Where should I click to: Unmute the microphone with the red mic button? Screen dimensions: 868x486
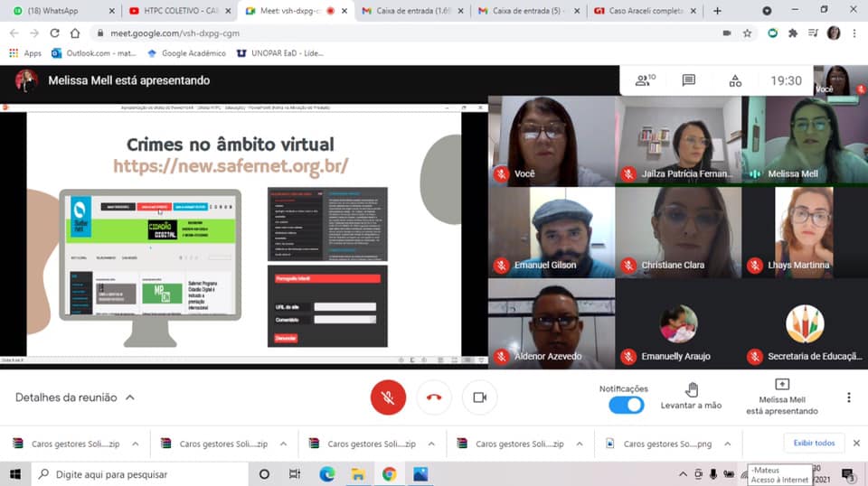[x=388, y=397]
